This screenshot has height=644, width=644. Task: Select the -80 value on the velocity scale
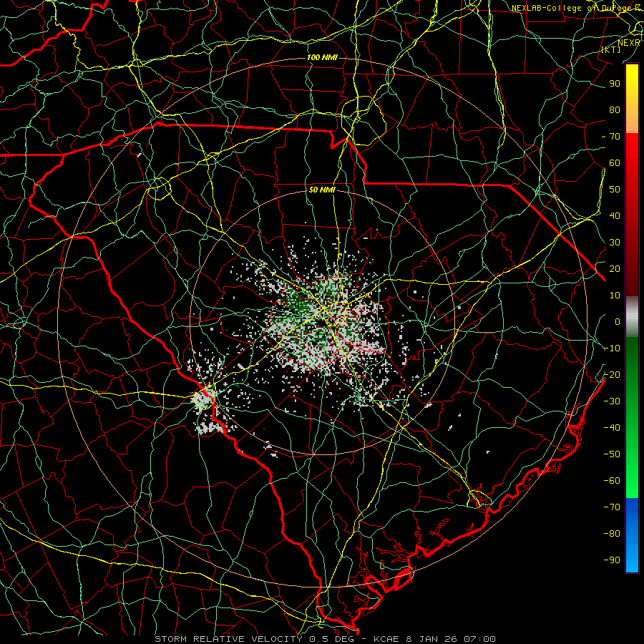[x=612, y=534]
